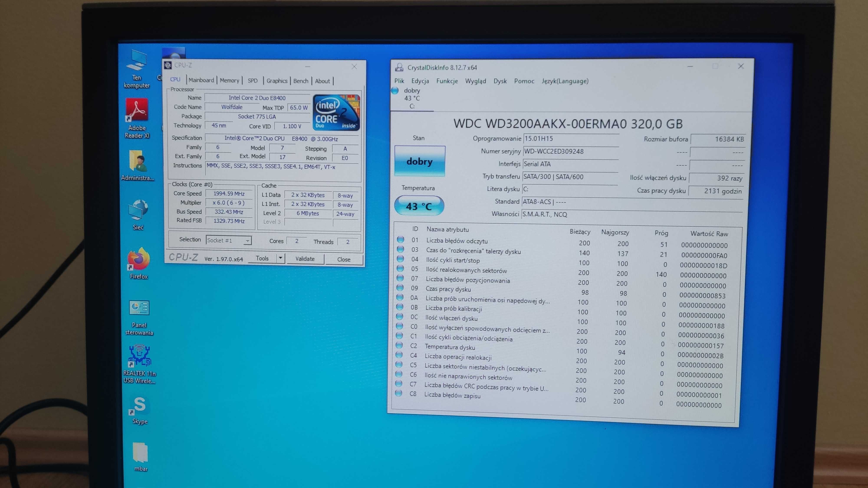Click the Ilość włączeń dysku 392 razy value
The height and width of the screenshot is (488, 868).
point(716,178)
